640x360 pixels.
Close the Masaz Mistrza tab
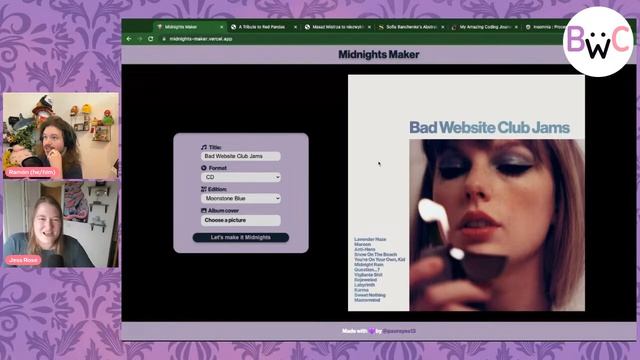click(369, 27)
